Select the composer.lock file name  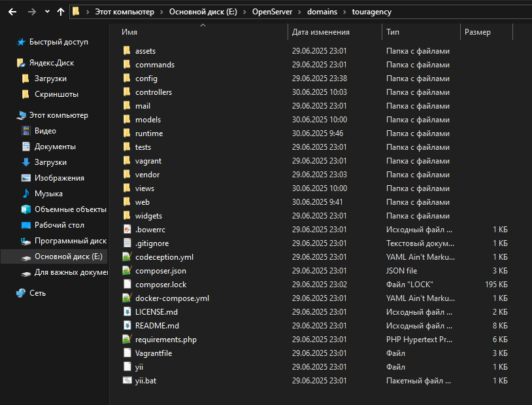tap(161, 285)
